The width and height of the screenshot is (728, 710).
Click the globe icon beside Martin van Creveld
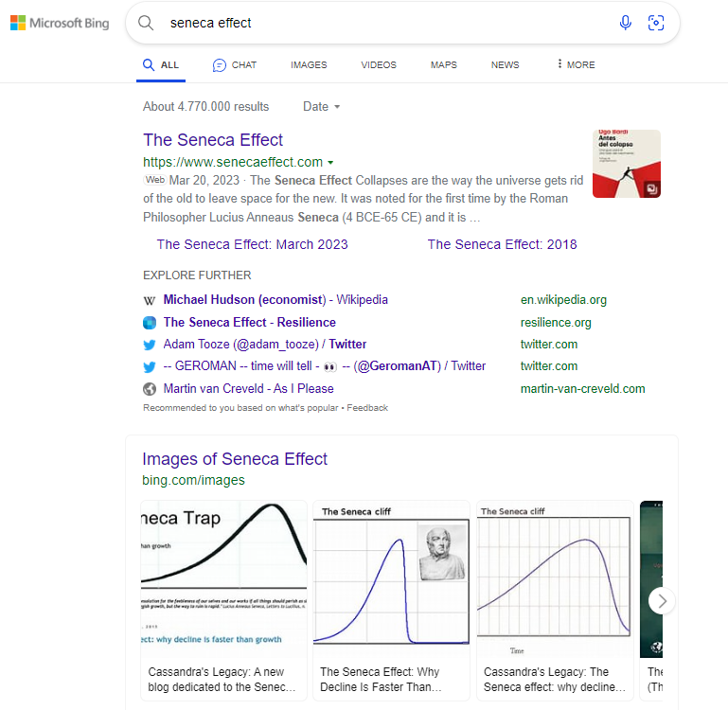point(150,389)
